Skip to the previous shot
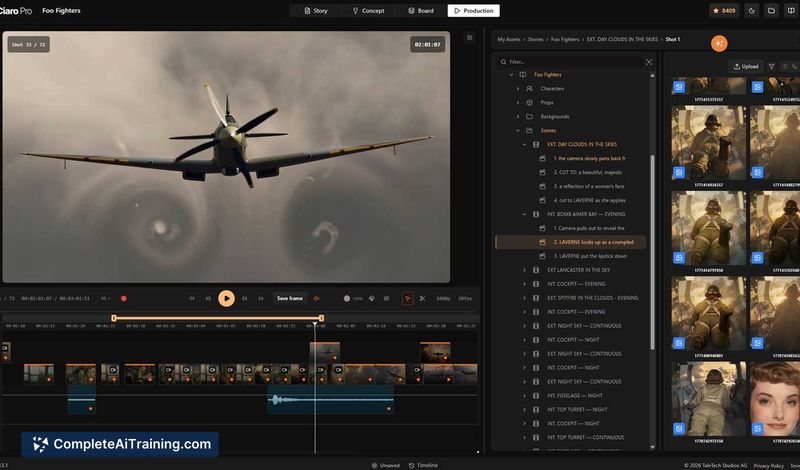This screenshot has height=470, width=800. [208, 299]
